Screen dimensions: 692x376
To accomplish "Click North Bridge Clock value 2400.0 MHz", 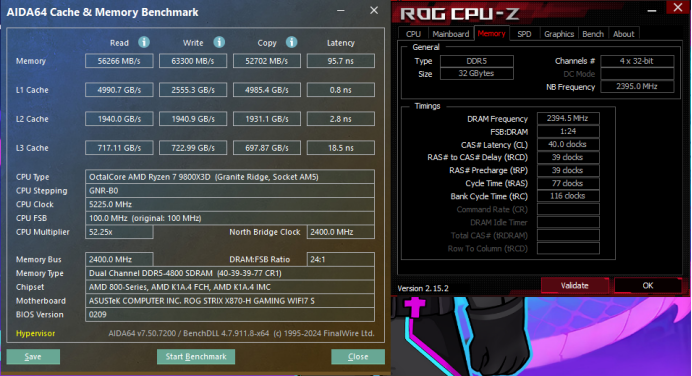I will (x=341, y=232).
